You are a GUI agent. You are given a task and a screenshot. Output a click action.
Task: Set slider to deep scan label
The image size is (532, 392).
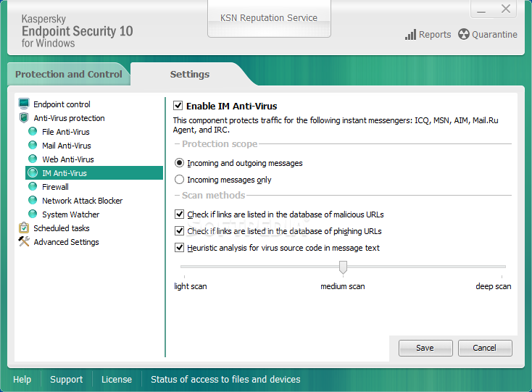pyautogui.click(x=494, y=286)
